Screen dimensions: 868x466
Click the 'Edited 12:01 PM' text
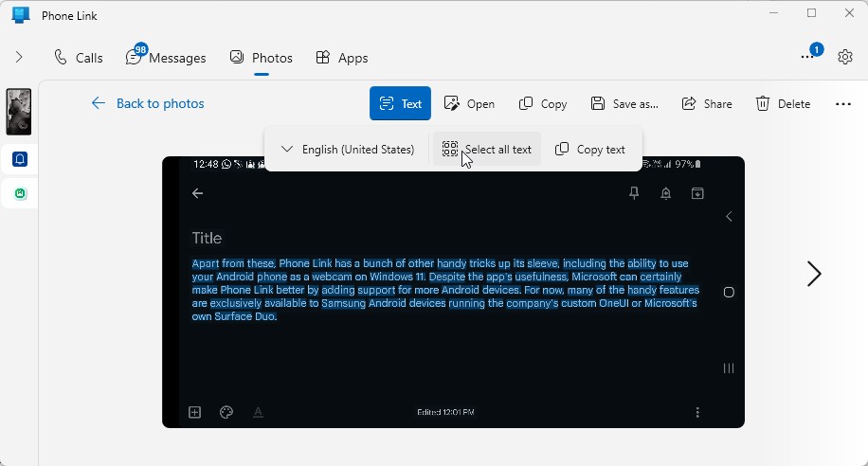(x=445, y=412)
